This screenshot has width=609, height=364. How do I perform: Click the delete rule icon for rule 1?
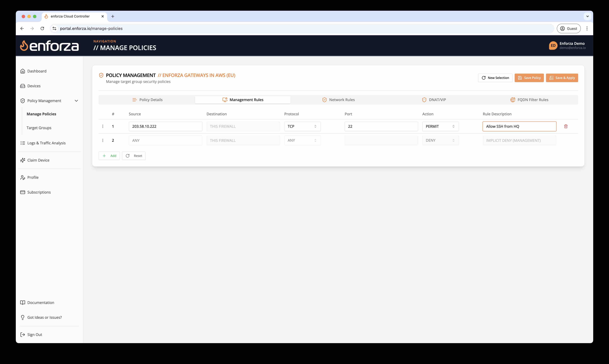pyautogui.click(x=566, y=126)
